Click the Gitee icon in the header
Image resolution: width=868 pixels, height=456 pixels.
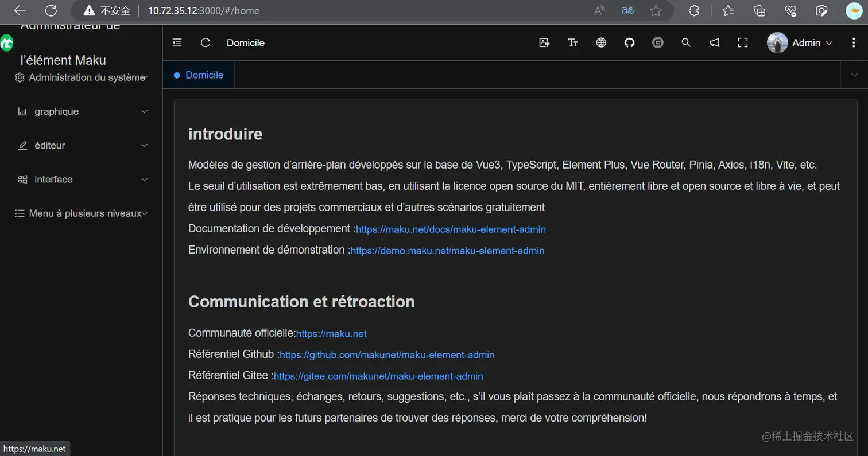[658, 42]
